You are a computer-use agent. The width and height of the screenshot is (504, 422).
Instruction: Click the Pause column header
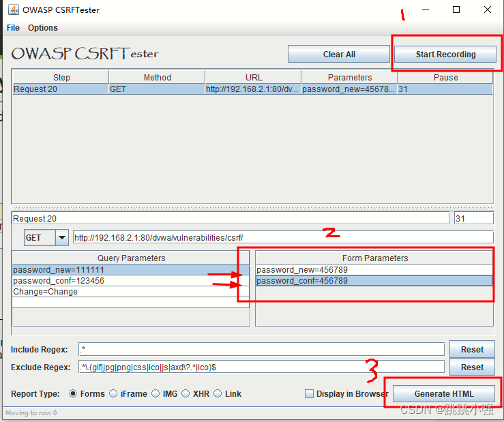pos(445,78)
